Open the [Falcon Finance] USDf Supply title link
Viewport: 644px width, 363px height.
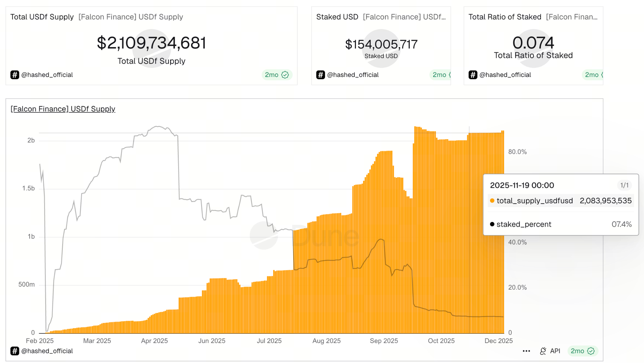click(63, 109)
